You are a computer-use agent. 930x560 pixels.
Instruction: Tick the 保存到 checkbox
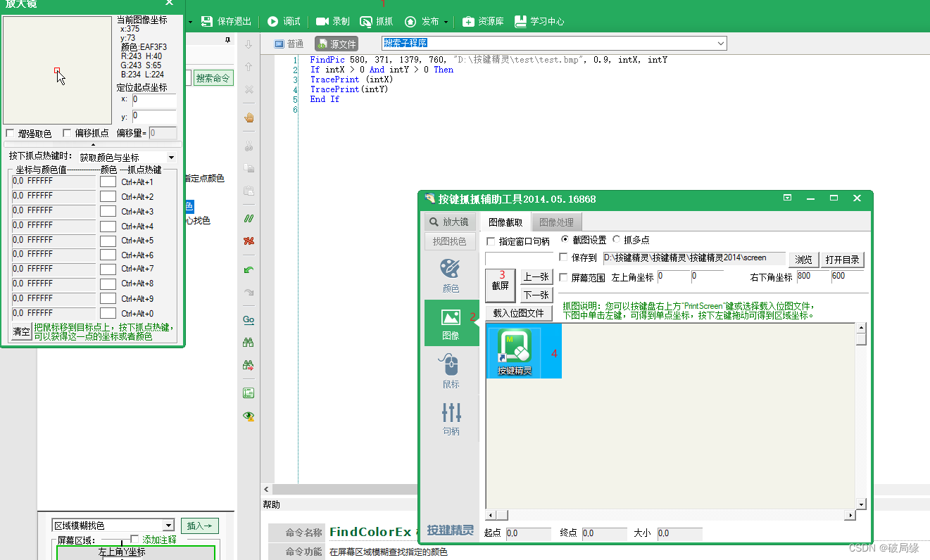[x=563, y=257]
